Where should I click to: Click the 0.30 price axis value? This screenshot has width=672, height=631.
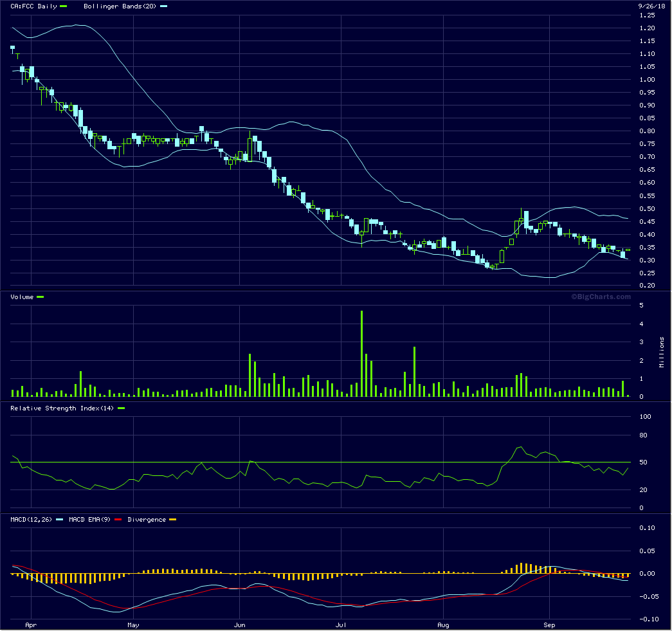647,261
